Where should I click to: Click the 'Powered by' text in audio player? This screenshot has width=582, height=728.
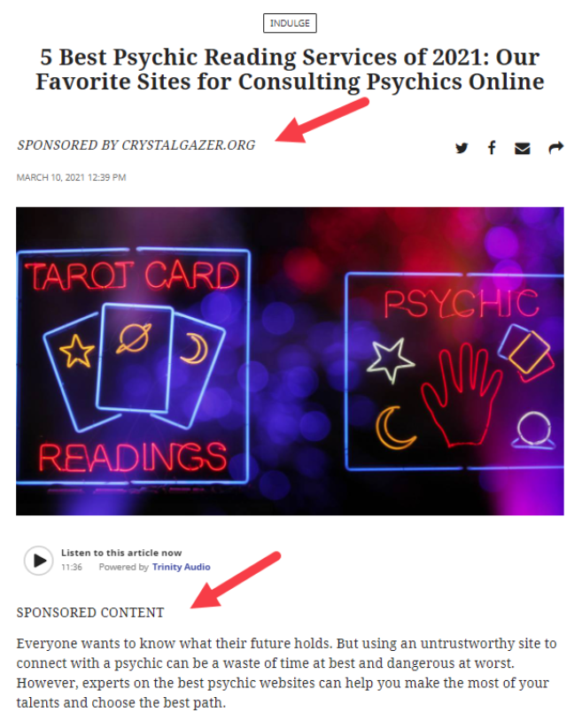click(123, 567)
